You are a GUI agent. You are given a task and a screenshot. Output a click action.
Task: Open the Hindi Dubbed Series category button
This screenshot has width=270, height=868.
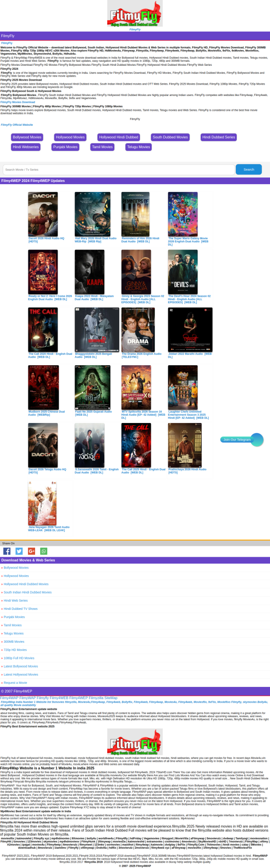(x=219, y=137)
